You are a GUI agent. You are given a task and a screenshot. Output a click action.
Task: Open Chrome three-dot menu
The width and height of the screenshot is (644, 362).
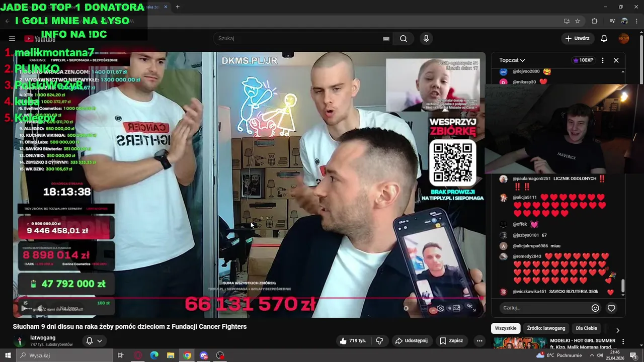coord(637,21)
